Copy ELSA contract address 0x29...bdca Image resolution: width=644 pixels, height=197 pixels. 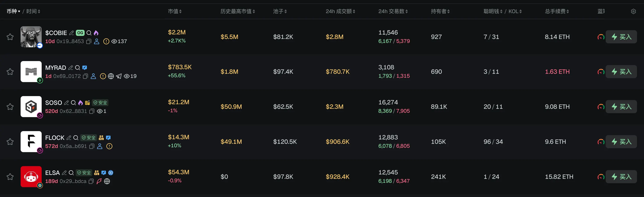coord(91,181)
